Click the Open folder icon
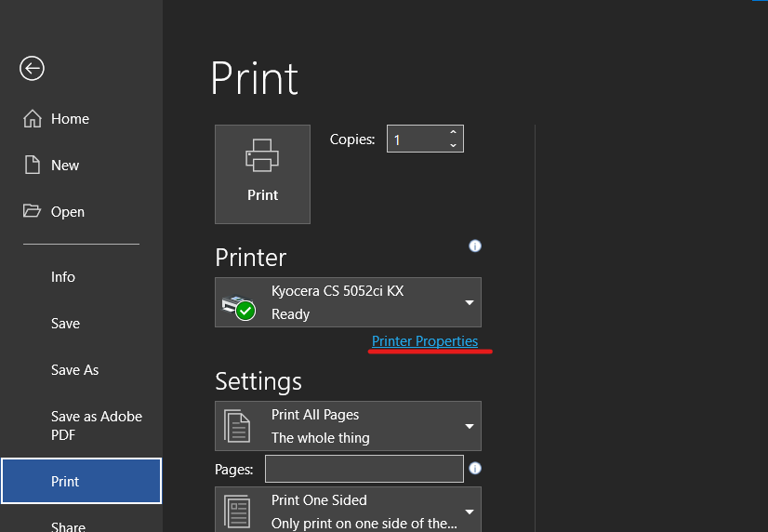768x532 pixels. point(33,212)
